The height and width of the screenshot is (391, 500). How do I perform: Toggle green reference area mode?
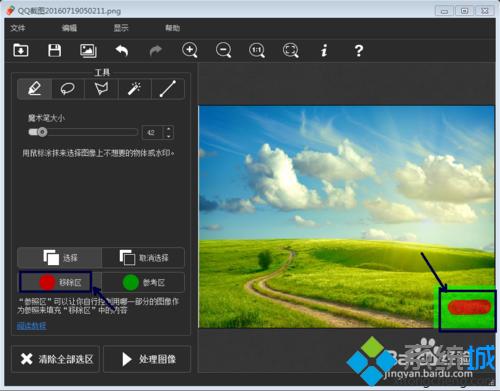tap(143, 283)
